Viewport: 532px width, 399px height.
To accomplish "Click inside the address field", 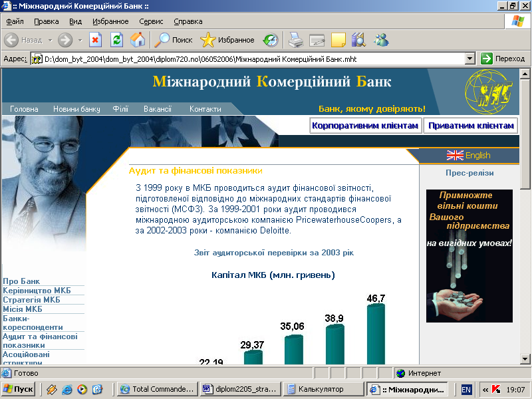I will click(253, 59).
